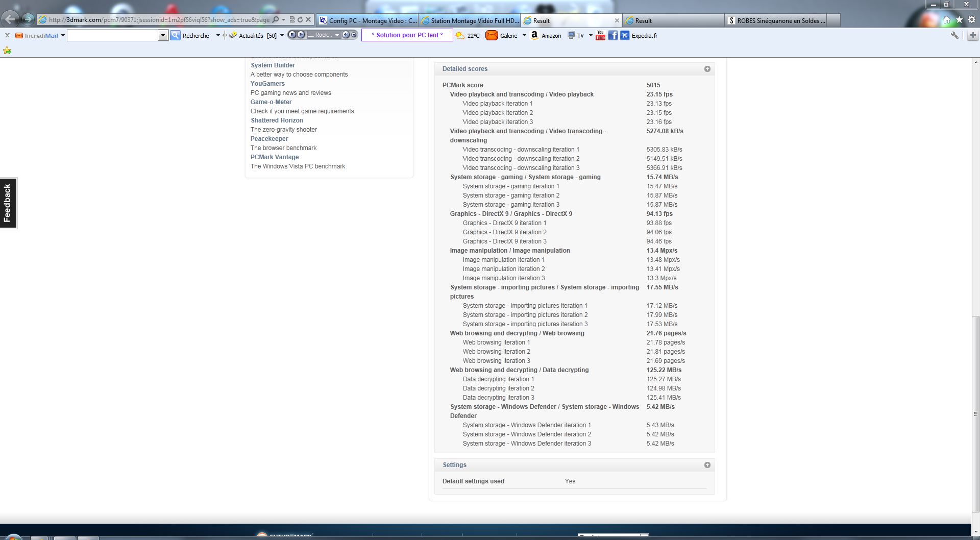Collapse the Settings section
This screenshot has height=540, width=980.
[x=707, y=465]
